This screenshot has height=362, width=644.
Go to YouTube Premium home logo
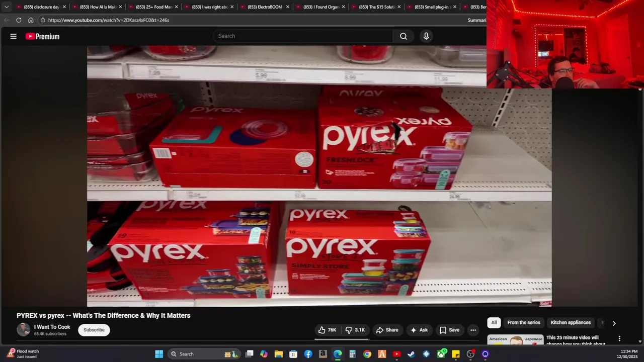point(43,36)
